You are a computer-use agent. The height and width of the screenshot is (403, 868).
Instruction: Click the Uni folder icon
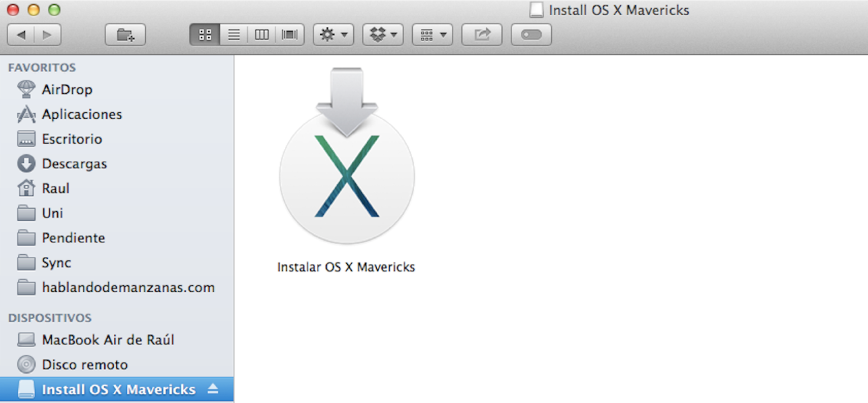(x=26, y=213)
